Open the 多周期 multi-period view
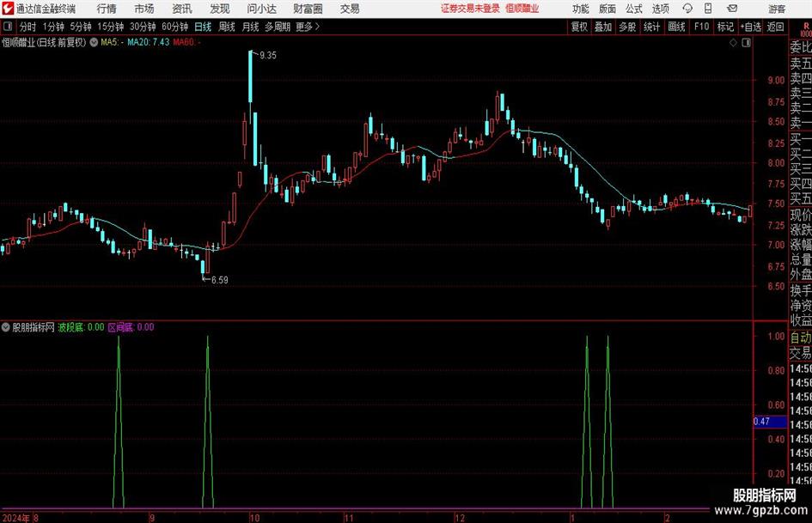 pyautogui.click(x=278, y=27)
